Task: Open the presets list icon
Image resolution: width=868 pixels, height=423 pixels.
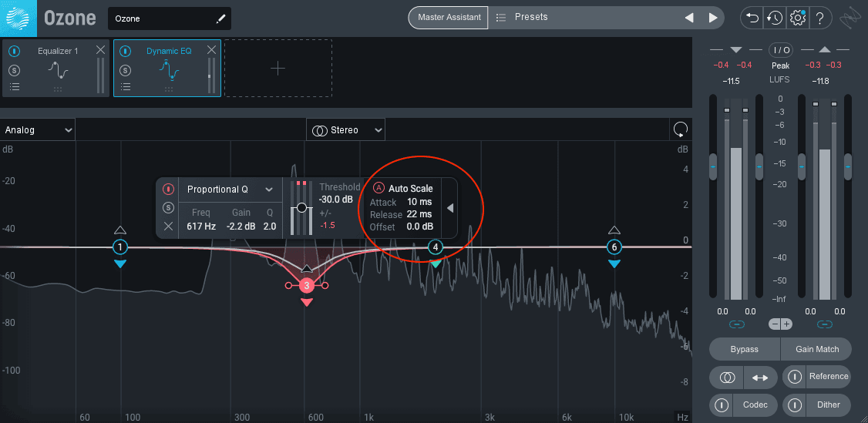Action: coord(501,17)
